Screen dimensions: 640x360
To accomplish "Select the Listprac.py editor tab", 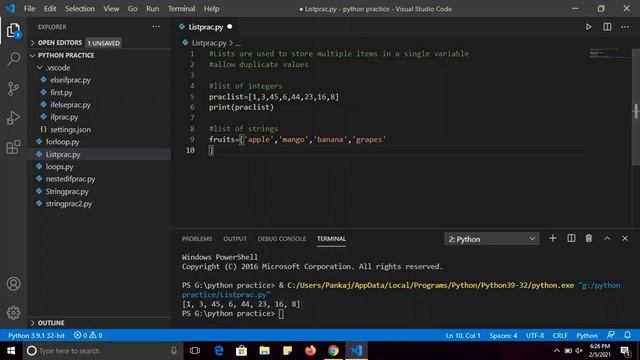I will pos(205,27).
